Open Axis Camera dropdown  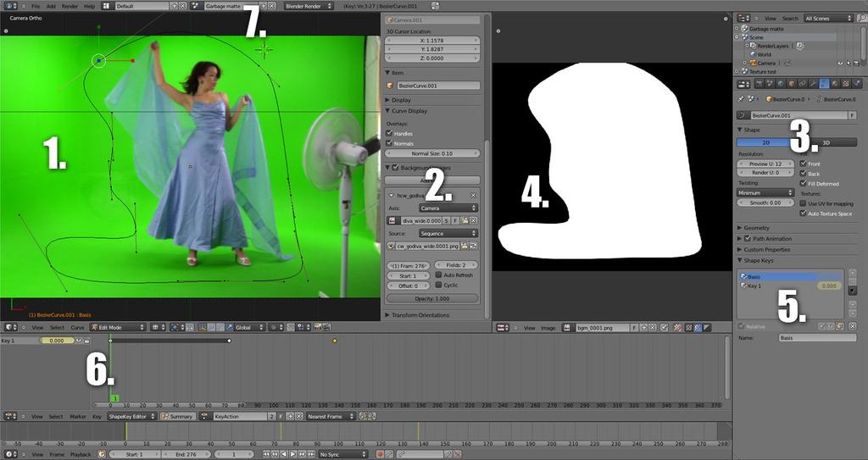[448, 208]
